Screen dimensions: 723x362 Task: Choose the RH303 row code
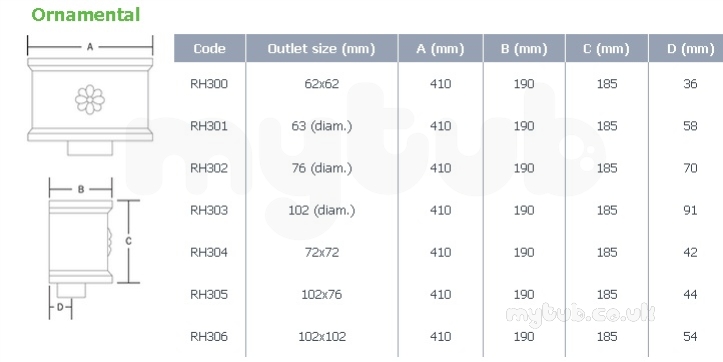click(x=209, y=210)
